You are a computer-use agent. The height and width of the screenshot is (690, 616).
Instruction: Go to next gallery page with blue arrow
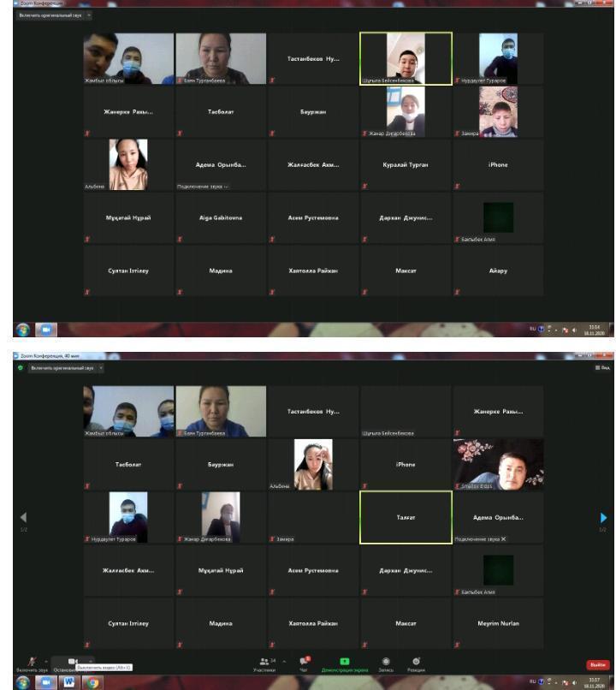[x=604, y=518]
